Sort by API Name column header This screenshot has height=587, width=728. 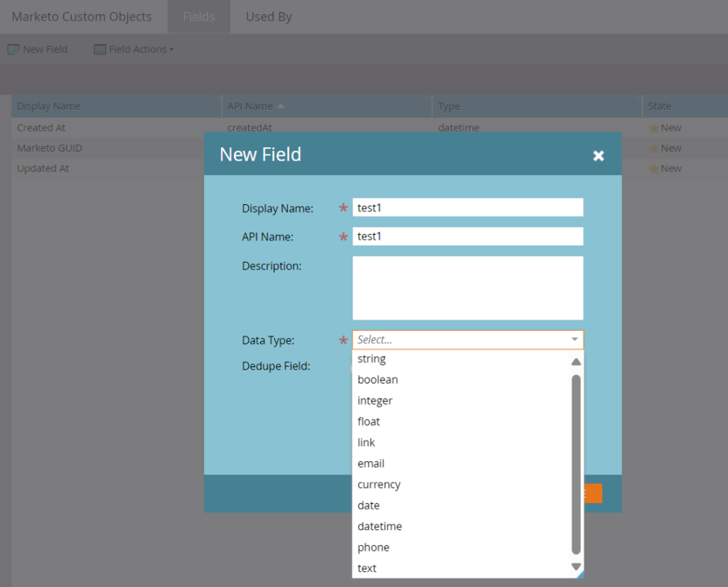(250, 106)
